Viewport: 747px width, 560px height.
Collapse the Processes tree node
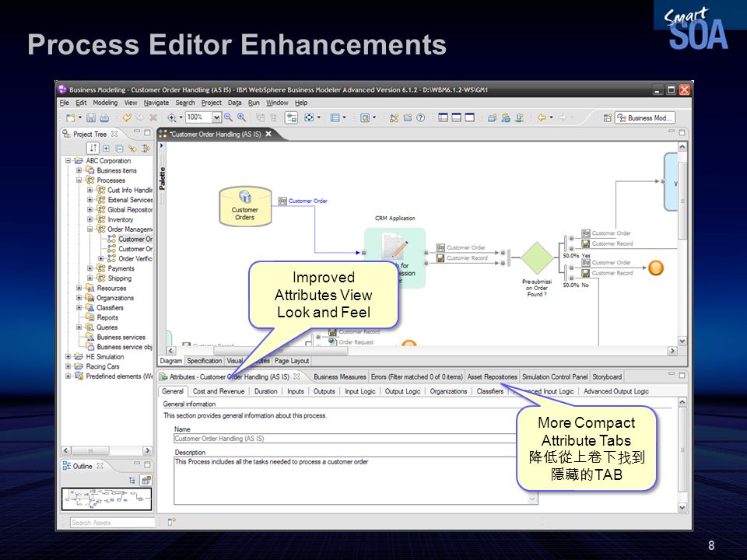click(x=79, y=180)
